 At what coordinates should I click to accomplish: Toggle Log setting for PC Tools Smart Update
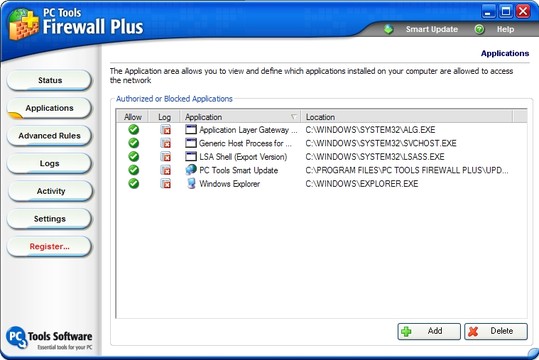pos(165,170)
